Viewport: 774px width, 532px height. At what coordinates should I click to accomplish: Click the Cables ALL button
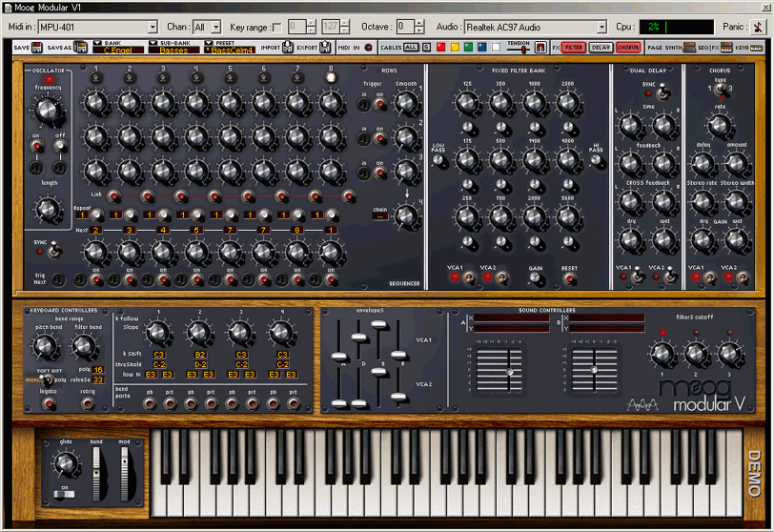(x=411, y=48)
